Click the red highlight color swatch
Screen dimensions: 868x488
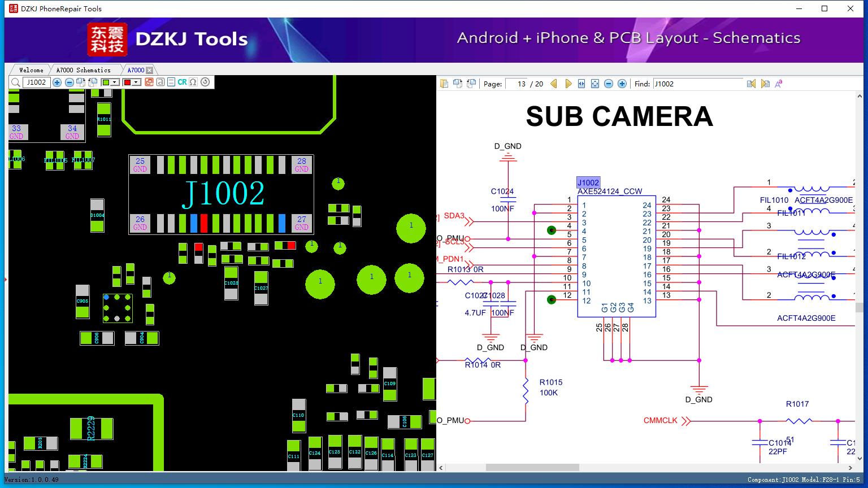[128, 82]
